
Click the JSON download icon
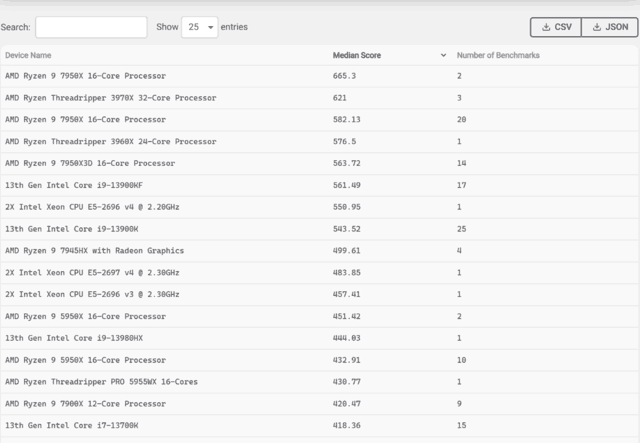595,27
